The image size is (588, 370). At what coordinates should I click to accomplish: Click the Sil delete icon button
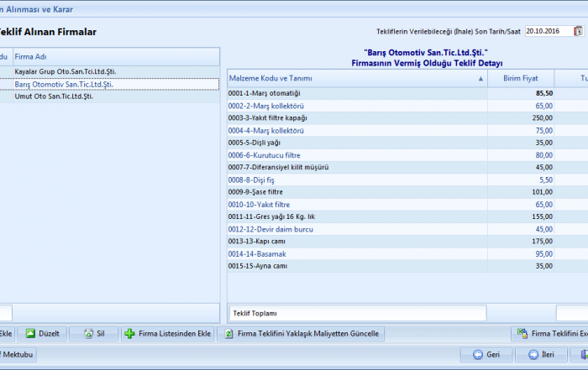(x=88, y=333)
